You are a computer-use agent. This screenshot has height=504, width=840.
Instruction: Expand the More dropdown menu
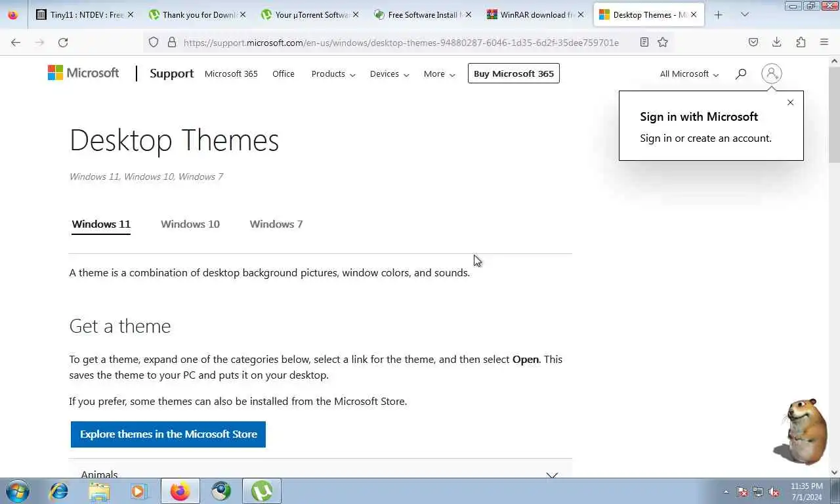click(439, 73)
